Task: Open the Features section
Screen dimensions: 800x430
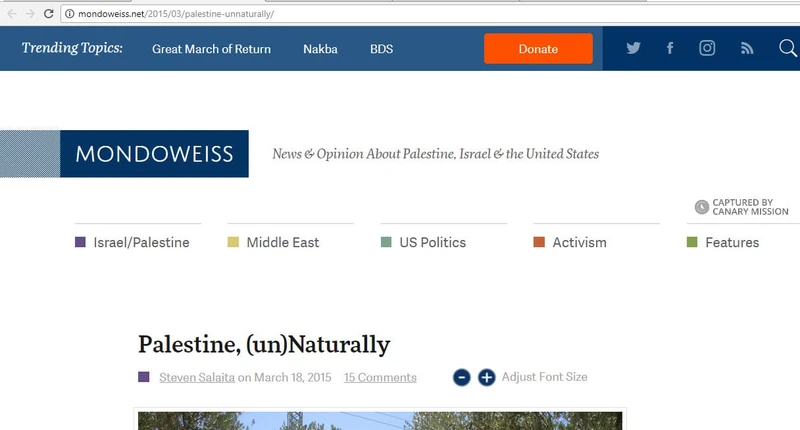Action: (732, 242)
